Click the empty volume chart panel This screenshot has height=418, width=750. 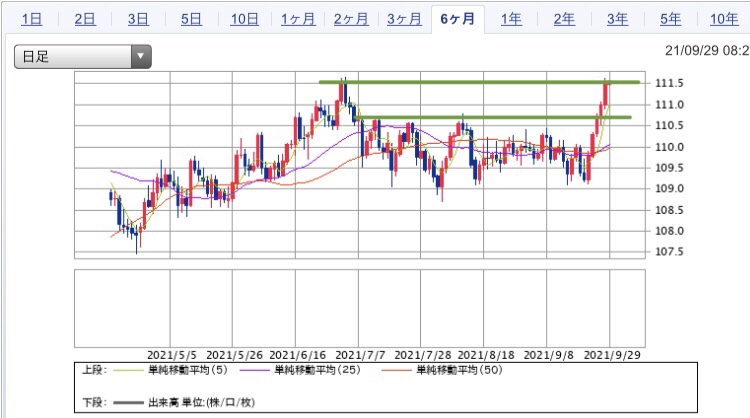[360, 308]
